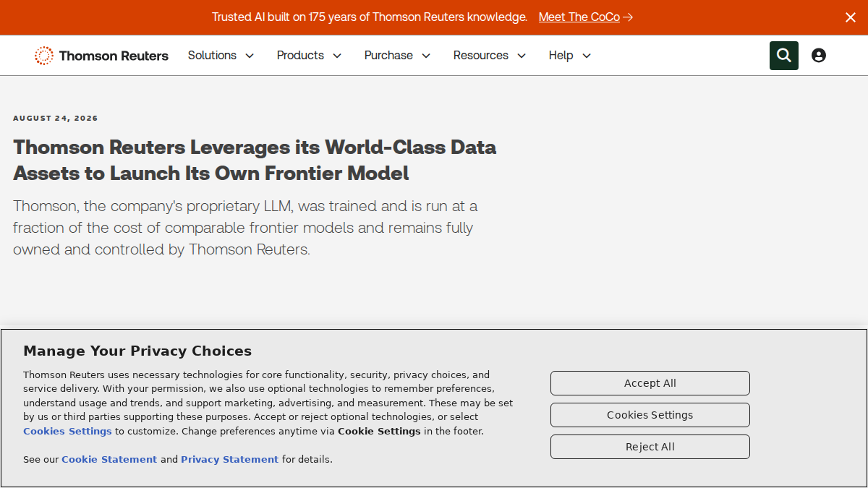Follow the Cookie Statement link
Screen dimensions: 868x488
(109, 459)
